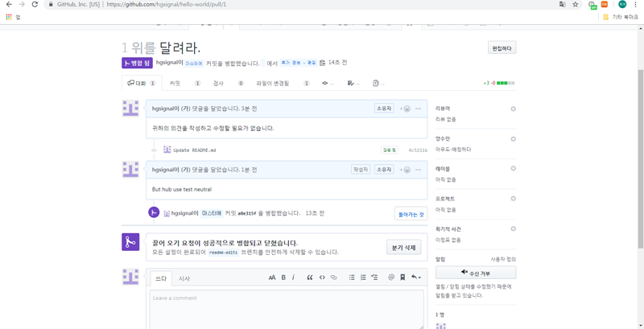Open the author avatar beside first comment
Image resolution: width=644 pixels, height=329 pixels.
pos(130,109)
